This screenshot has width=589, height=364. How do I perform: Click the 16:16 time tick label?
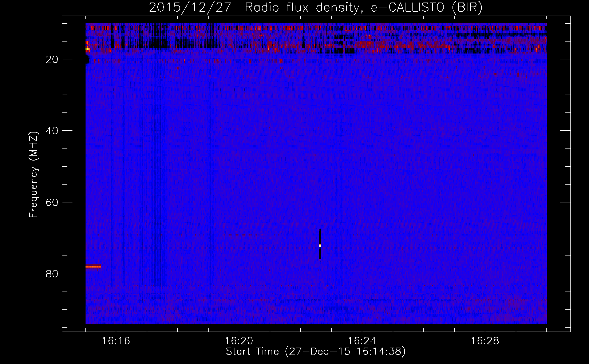click(x=116, y=341)
